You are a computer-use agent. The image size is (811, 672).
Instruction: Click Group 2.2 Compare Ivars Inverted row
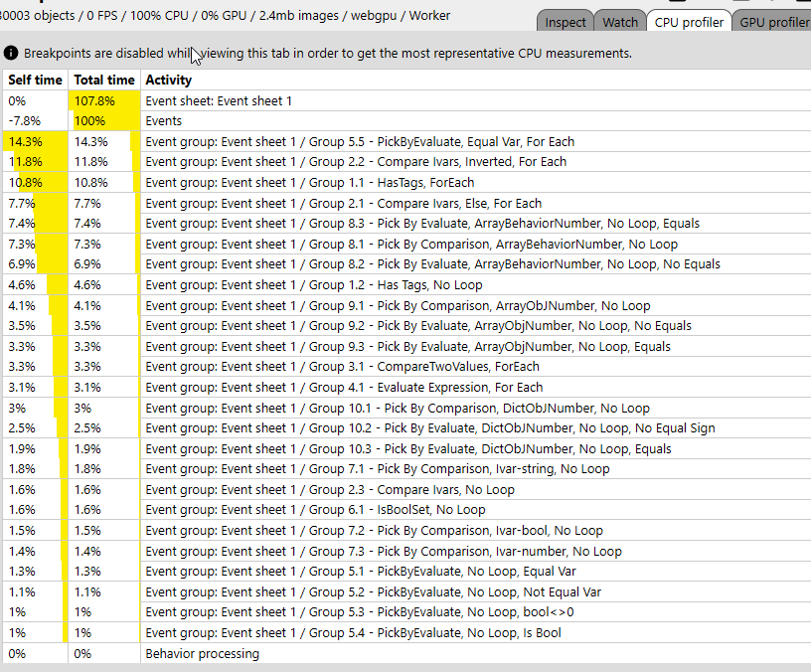[356, 161]
